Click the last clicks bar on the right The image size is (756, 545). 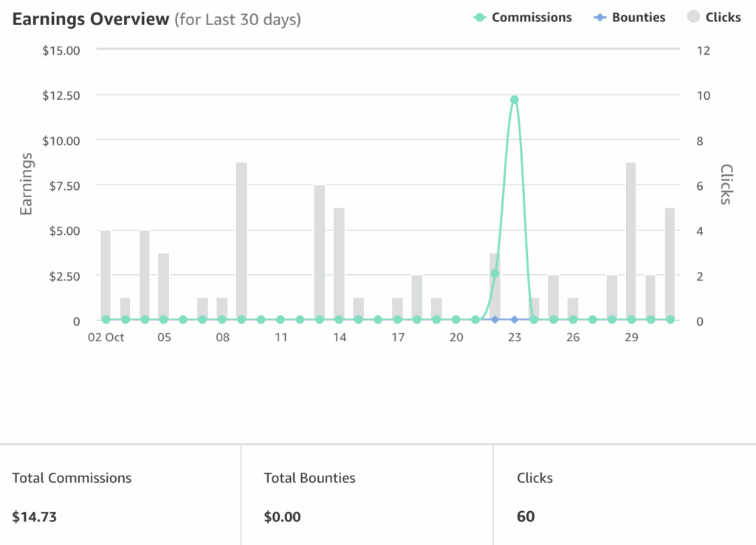click(x=670, y=262)
